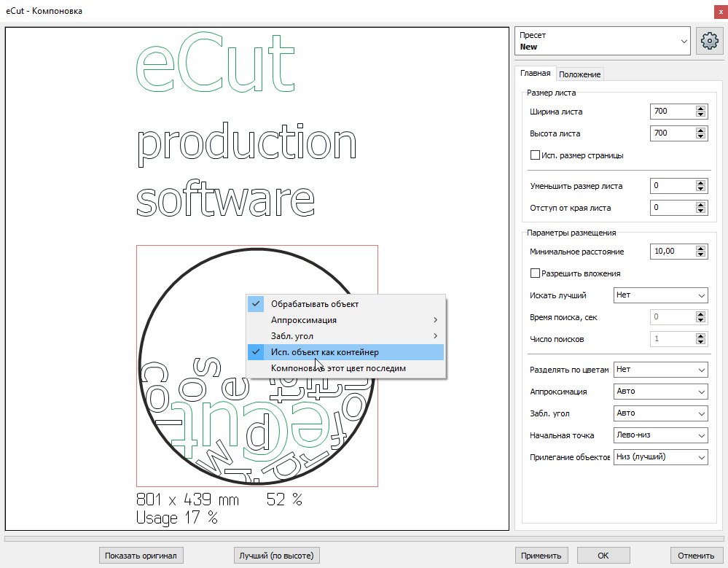Increase Минимальное расстояние spinner value

(700, 249)
